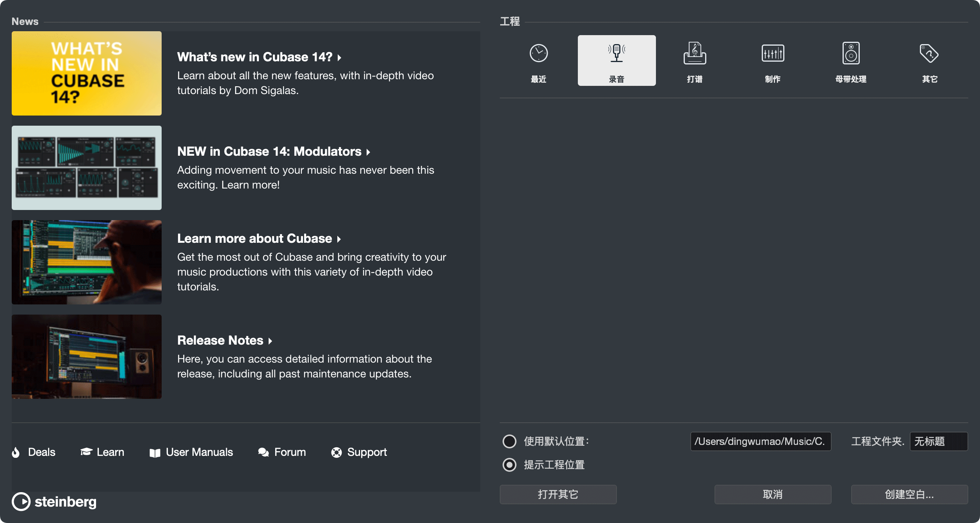Click the Support lifebuoy icon
This screenshot has width=980, height=523.
click(336, 452)
